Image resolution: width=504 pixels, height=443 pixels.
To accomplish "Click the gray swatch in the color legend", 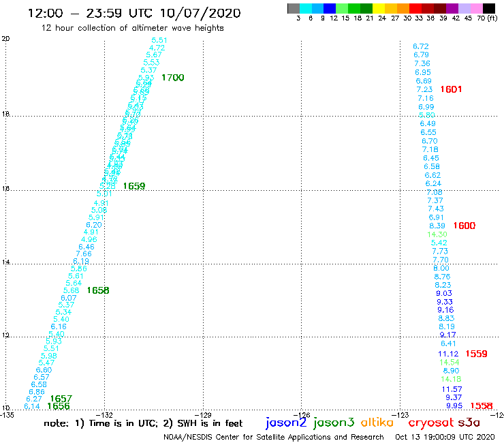I will [294, 8].
